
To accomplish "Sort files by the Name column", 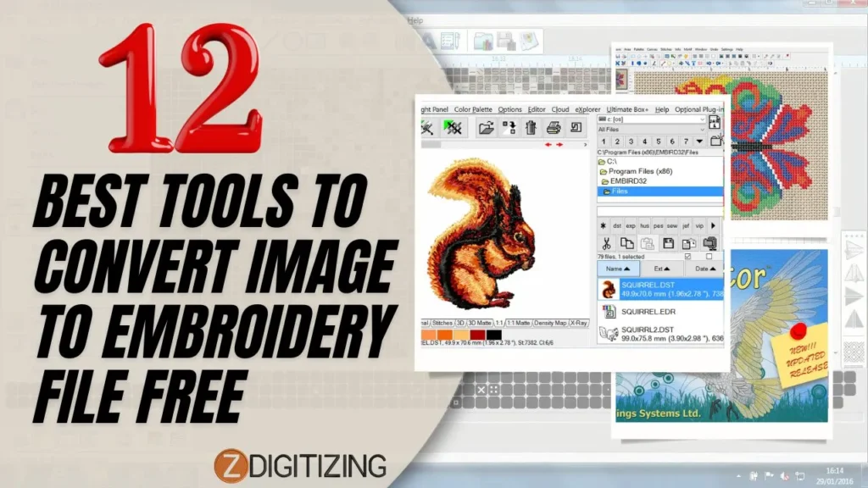I will point(616,269).
